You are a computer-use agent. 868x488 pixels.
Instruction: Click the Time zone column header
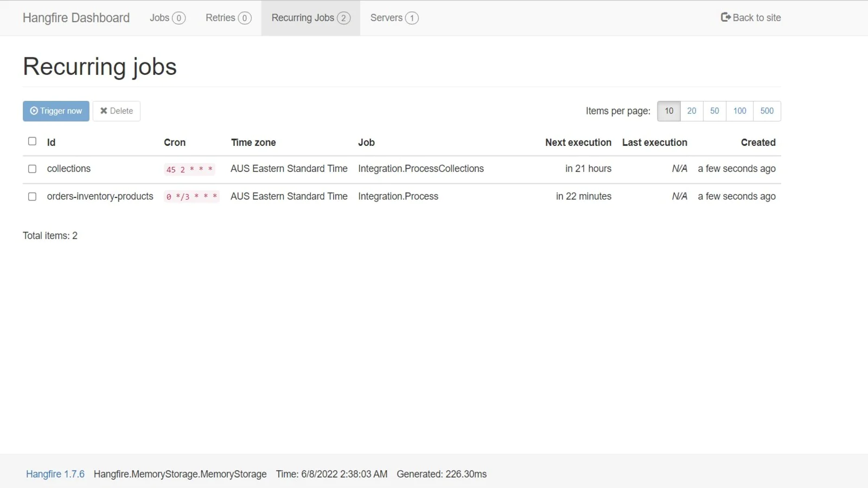point(253,143)
